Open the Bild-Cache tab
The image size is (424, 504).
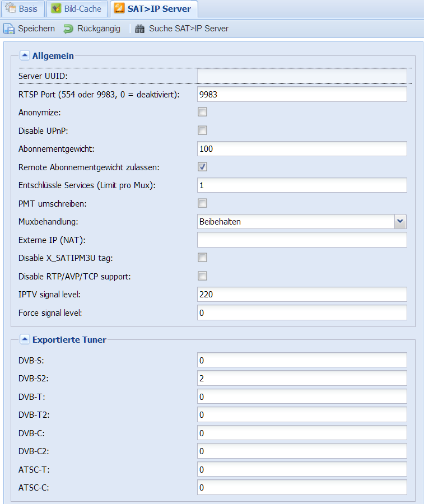tap(77, 8)
